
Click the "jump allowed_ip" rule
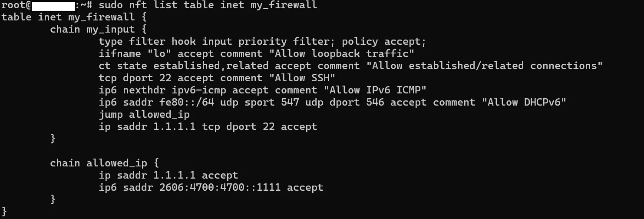pyautogui.click(x=144, y=115)
